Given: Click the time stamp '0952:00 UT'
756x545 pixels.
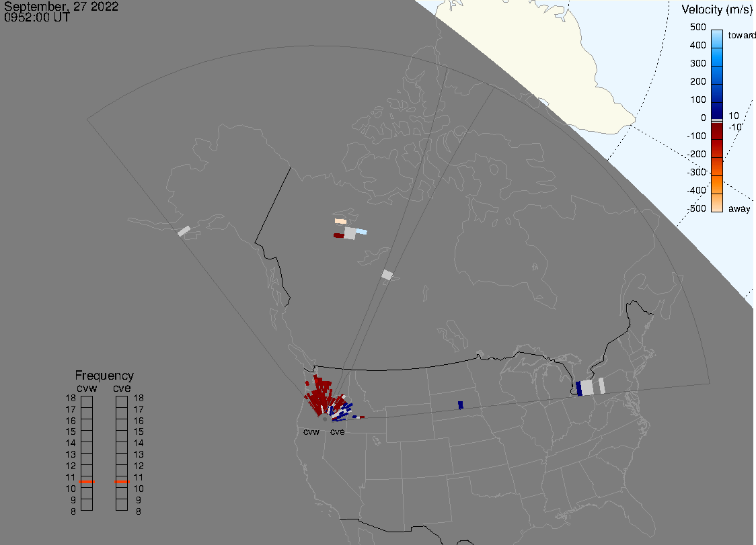Looking at the screenshot, I should pos(37,17).
